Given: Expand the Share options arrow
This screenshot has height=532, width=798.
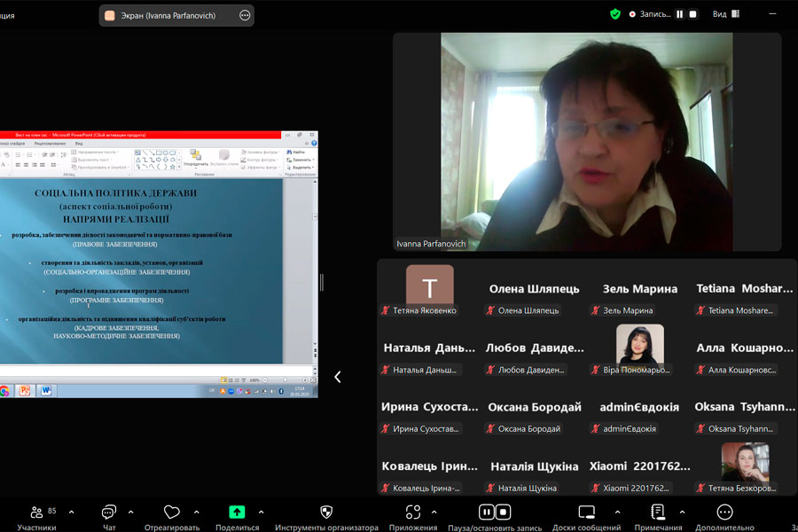Looking at the screenshot, I should click(x=261, y=512).
